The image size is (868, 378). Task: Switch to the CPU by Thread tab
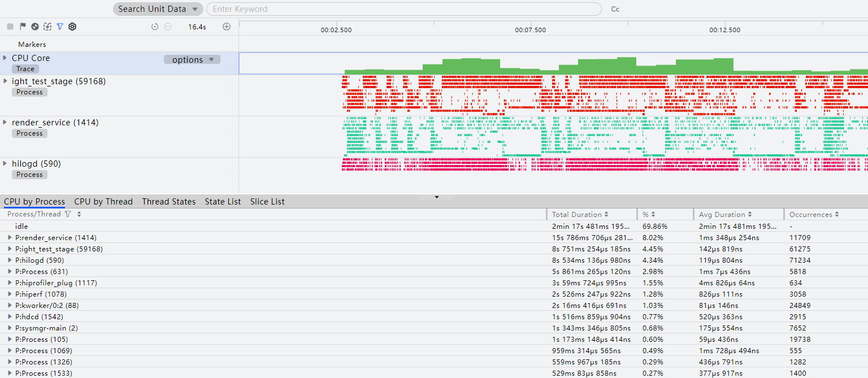coord(103,202)
